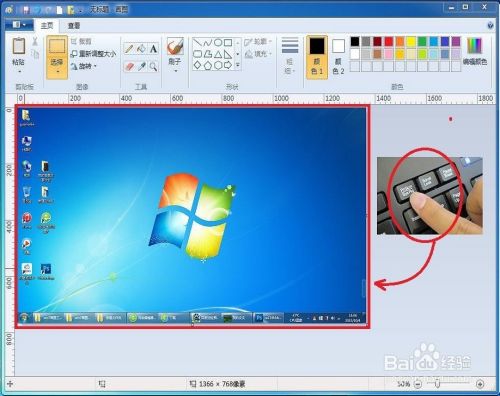Select the Magnifier tool
The width and height of the screenshot is (500, 396).
(x=153, y=66)
